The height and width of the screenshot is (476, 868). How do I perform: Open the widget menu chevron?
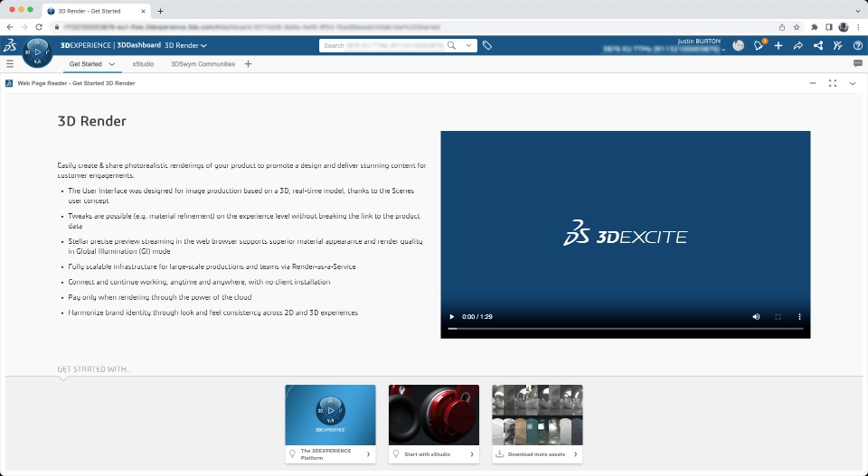click(853, 83)
